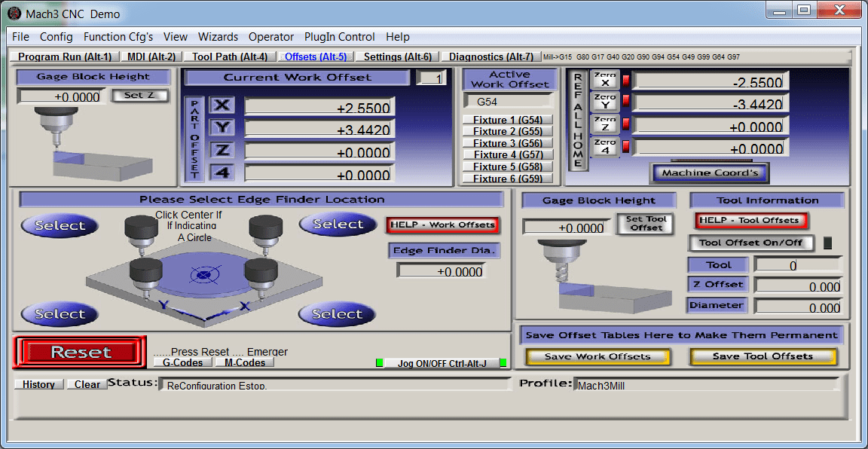Click Save Work Offsets button
This screenshot has width=868, height=449.
click(x=598, y=356)
